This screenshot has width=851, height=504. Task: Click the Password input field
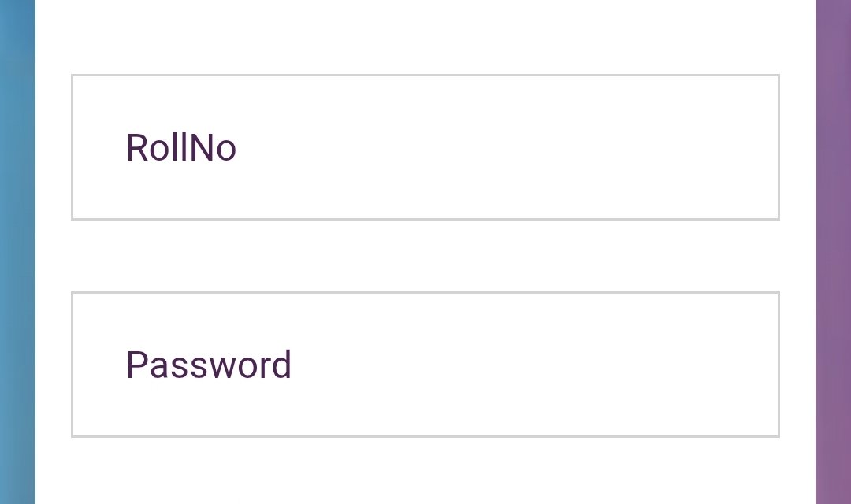coord(425,365)
